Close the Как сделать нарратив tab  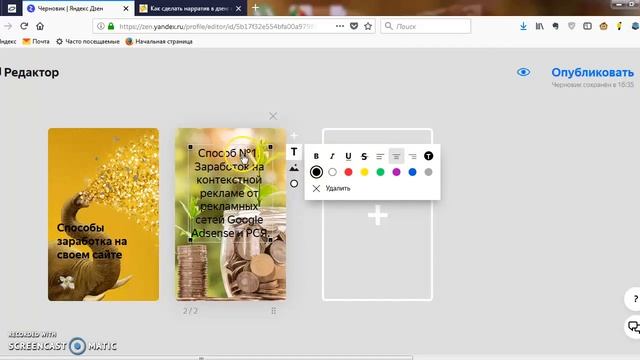[239, 8]
